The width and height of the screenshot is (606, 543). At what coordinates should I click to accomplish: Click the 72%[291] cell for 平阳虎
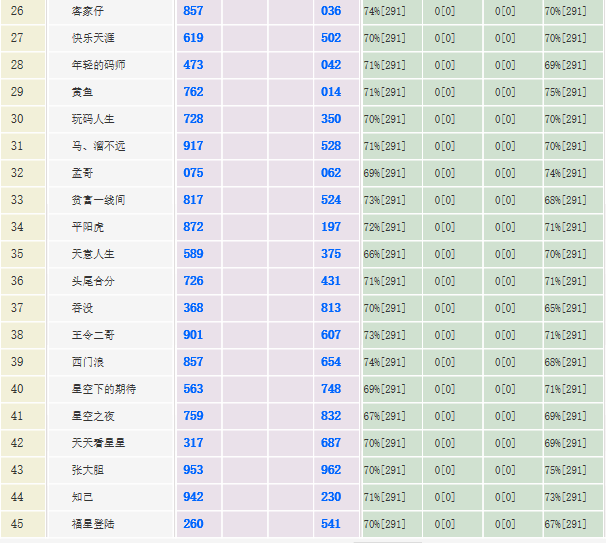pyautogui.click(x=385, y=227)
